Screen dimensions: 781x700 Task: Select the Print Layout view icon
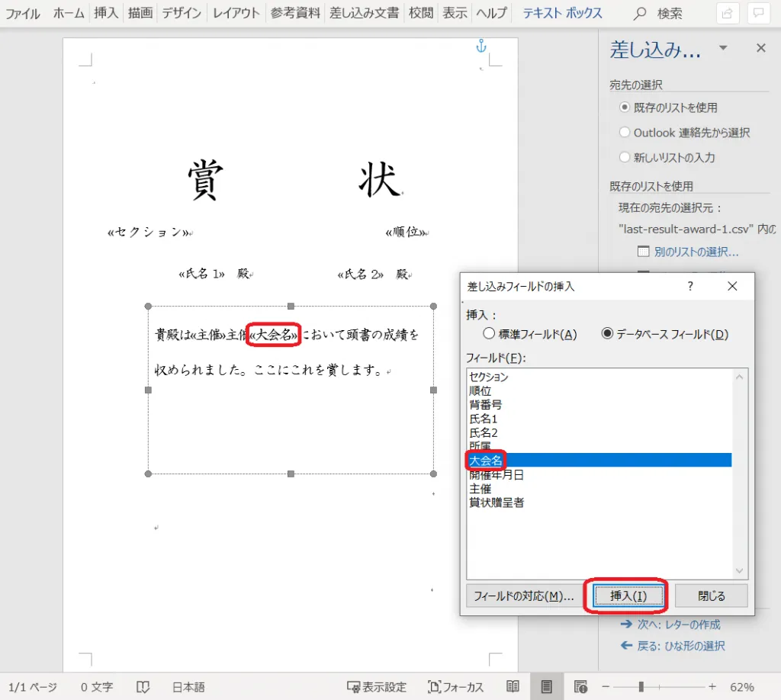546,687
